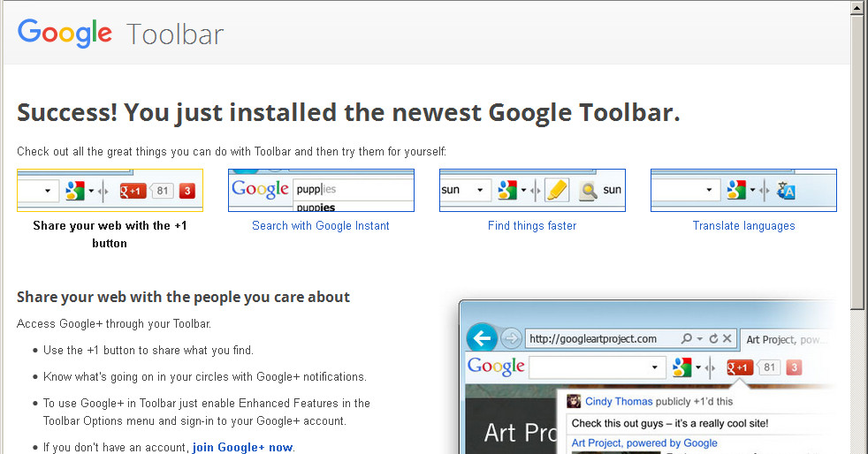Follow the 'join Google+ now' link
This screenshot has width=868, height=454.
pos(242,447)
